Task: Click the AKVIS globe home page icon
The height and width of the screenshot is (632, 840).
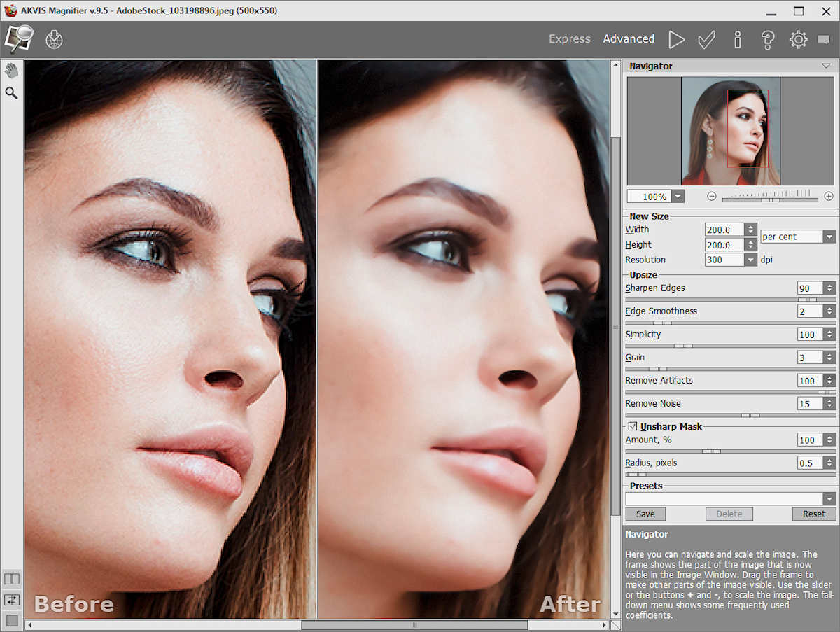Action: (54, 39)
